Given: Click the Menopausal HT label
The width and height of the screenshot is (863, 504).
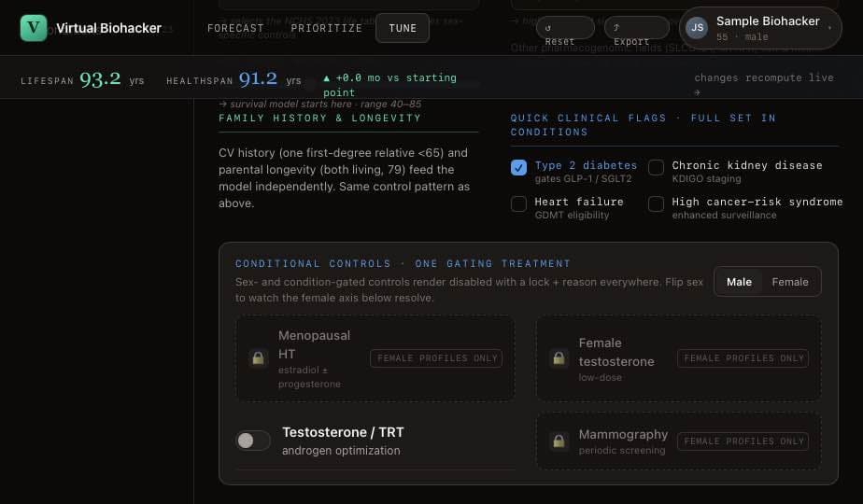Looking at the screenshot, I should [x=314, y=344].
